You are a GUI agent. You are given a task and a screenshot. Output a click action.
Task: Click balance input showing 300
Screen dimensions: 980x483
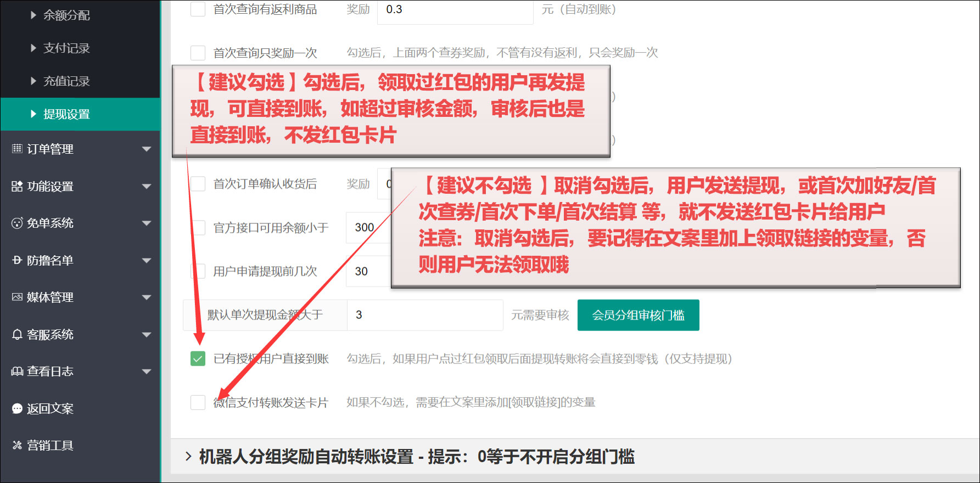click(x=368, y=227)
